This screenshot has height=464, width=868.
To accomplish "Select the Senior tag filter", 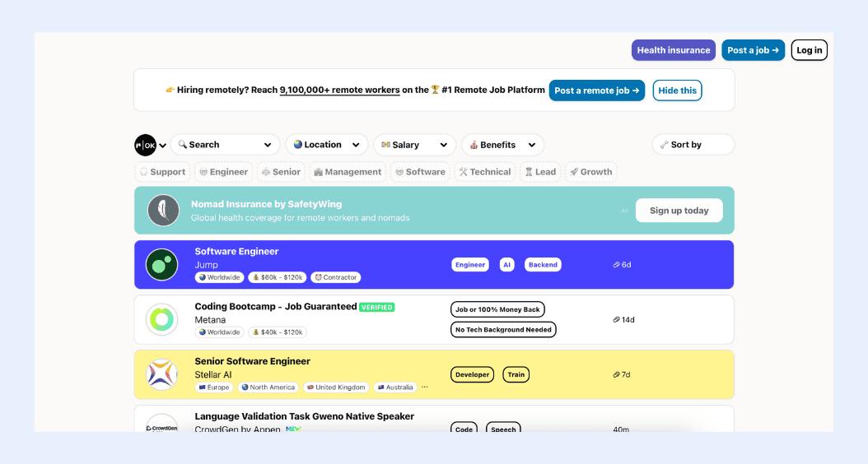I will (281, 172).
